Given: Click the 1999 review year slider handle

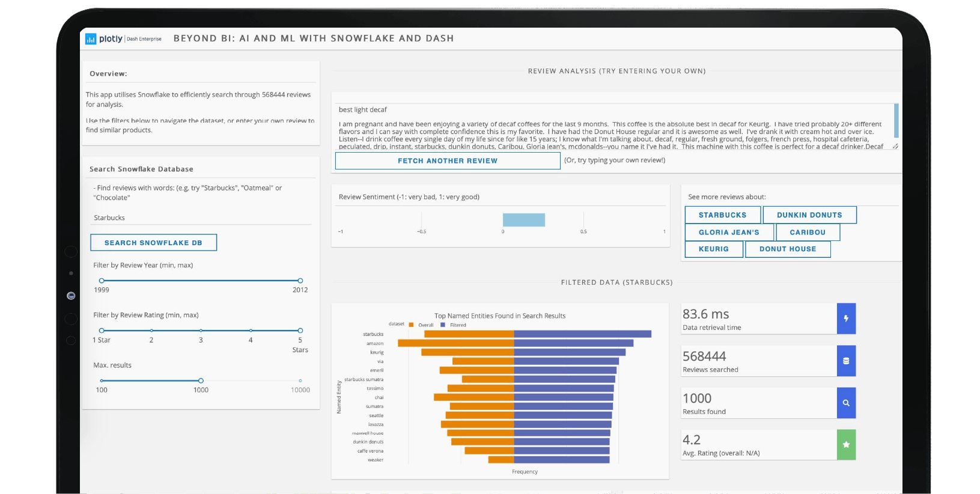Looking at the screenshot, I should click(102, 281).
